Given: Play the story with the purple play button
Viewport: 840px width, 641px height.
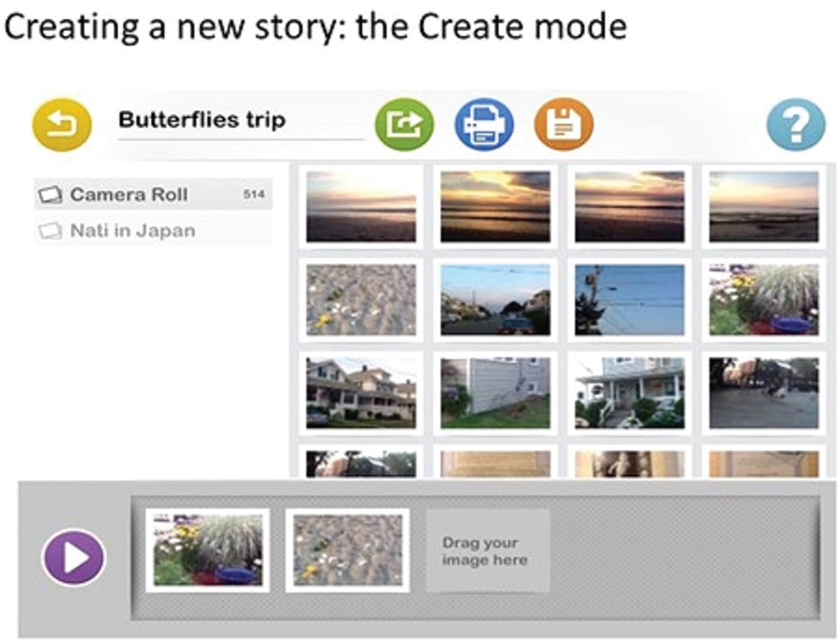Looking at the screenshot, I should coord(74,557).
